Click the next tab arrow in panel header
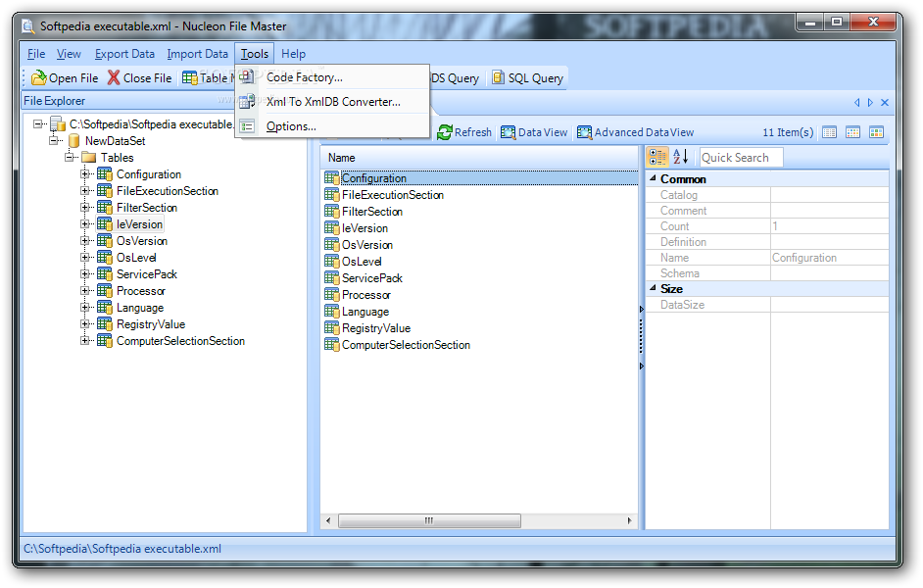The height and width of the screenshot is (588, 923). (x=870, y=103)
